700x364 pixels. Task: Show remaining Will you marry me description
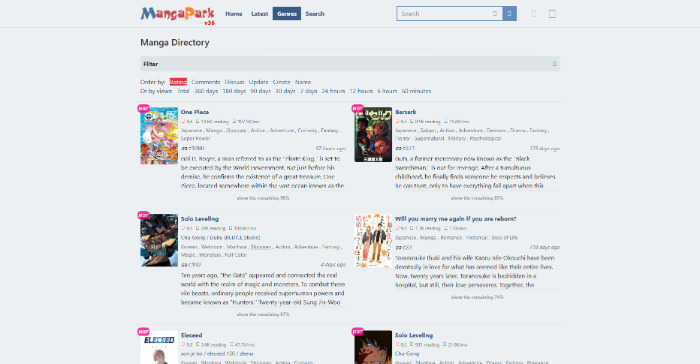click(477, 297)
